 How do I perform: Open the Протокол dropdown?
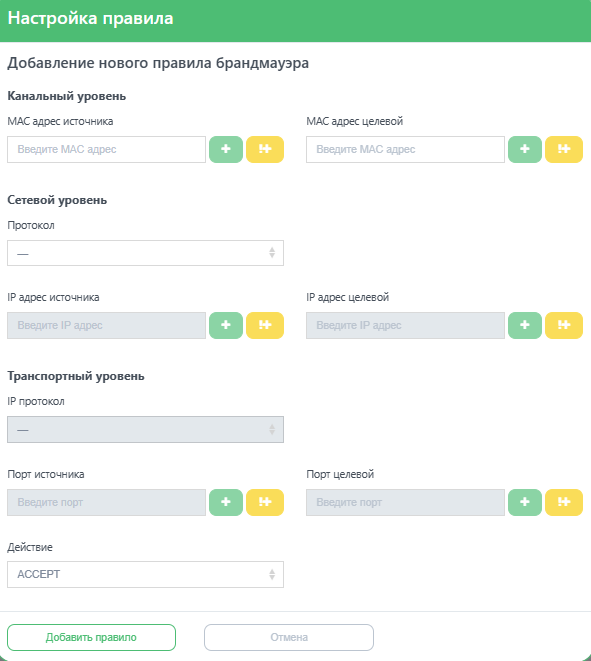click(145, 253)
